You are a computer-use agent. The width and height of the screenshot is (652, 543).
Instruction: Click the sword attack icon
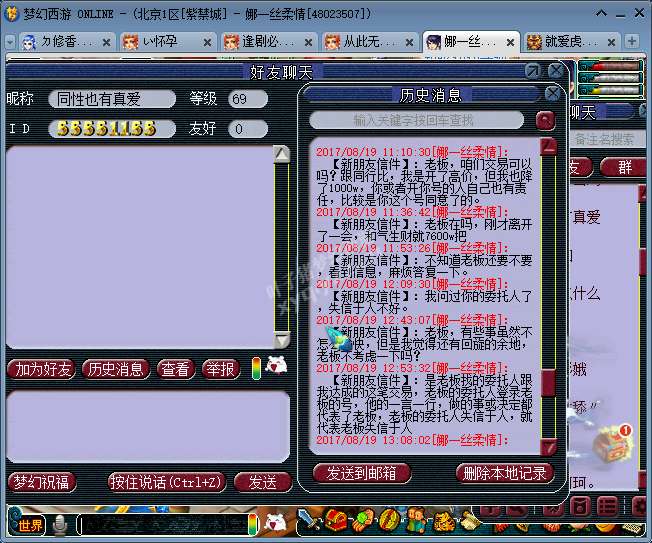click(x=309, y=520)
